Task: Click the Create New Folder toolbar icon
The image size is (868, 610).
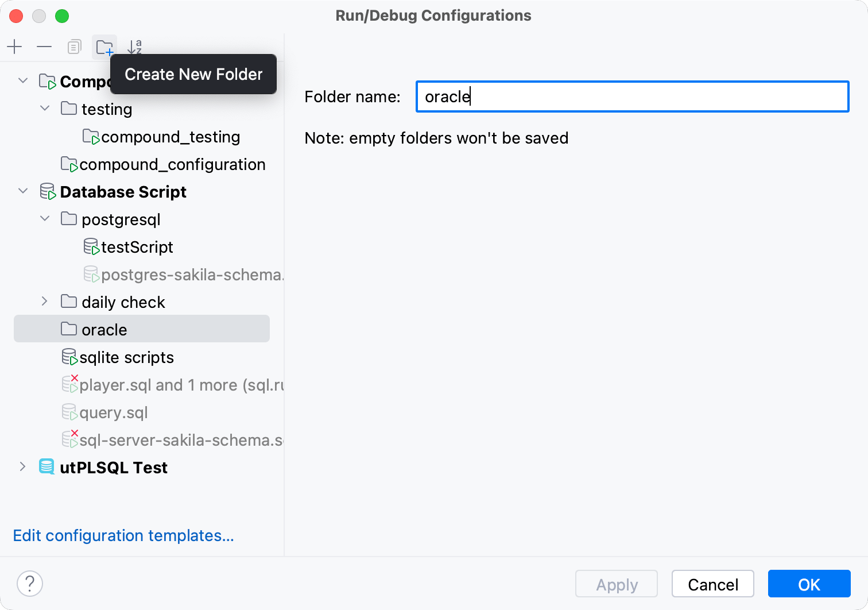Action: (104, 47)
